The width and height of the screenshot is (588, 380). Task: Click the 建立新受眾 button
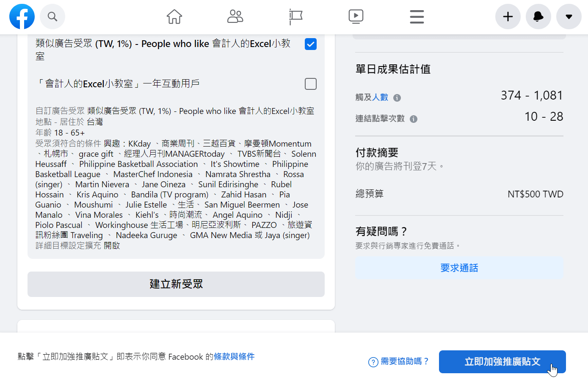coord(176,284)
